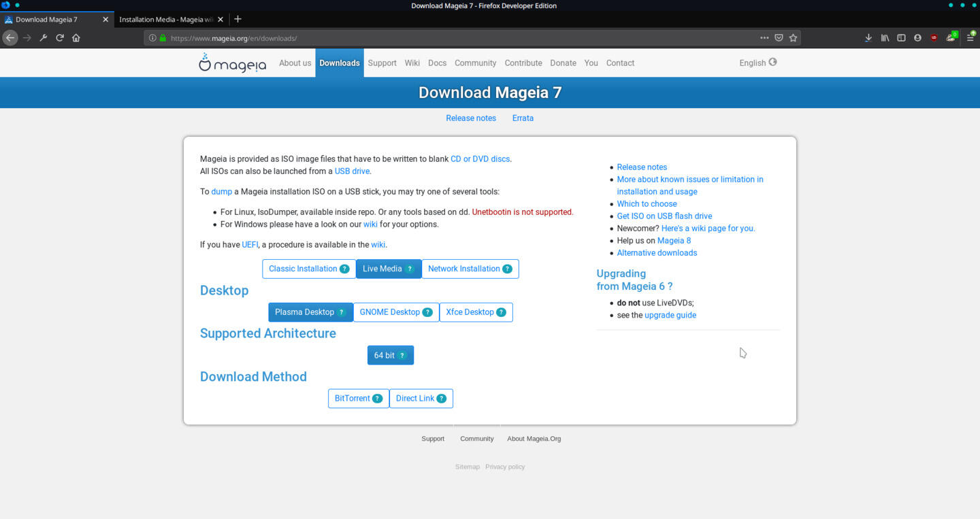
Task: Show help for Direct Link option
Action: (441, 399)
